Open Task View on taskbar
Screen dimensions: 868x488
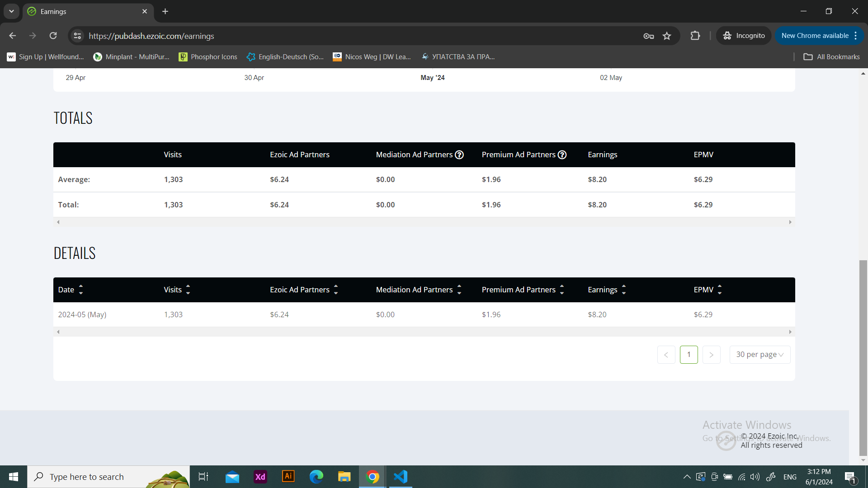pyautogui.click(x=203, y=477)
